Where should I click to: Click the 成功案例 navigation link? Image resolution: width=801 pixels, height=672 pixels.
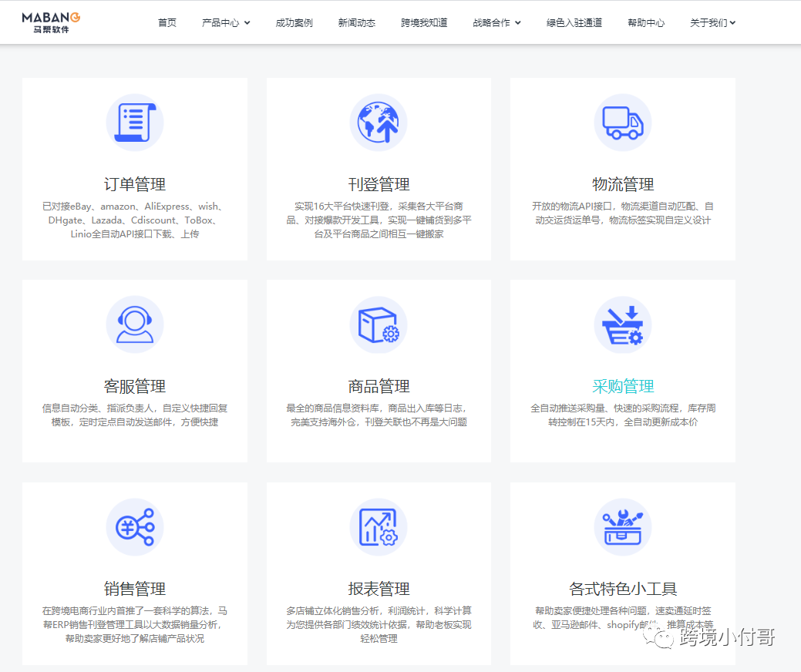click(x=293, y=22)
